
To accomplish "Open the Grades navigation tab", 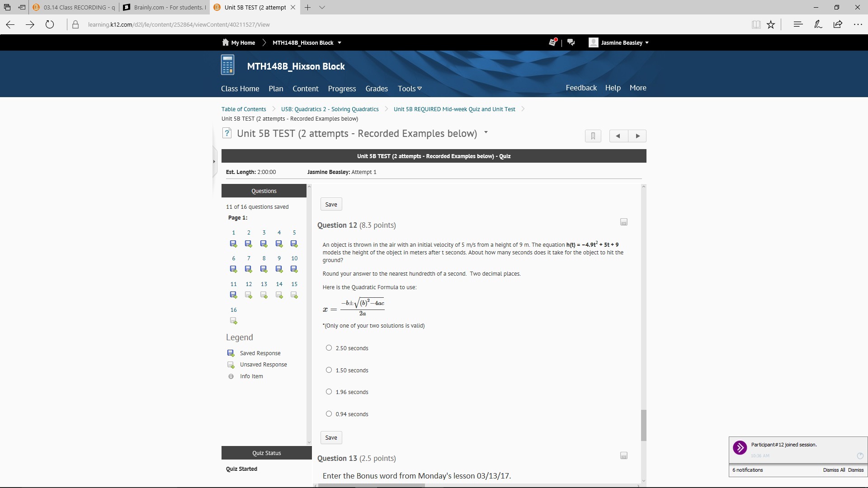I will [x=376, y=89].
